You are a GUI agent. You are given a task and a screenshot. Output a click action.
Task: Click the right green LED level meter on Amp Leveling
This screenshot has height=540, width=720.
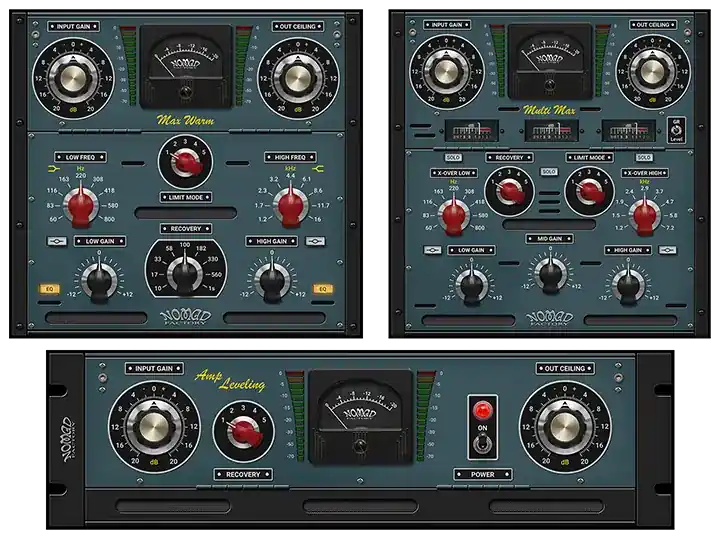(x=425, y=416)
